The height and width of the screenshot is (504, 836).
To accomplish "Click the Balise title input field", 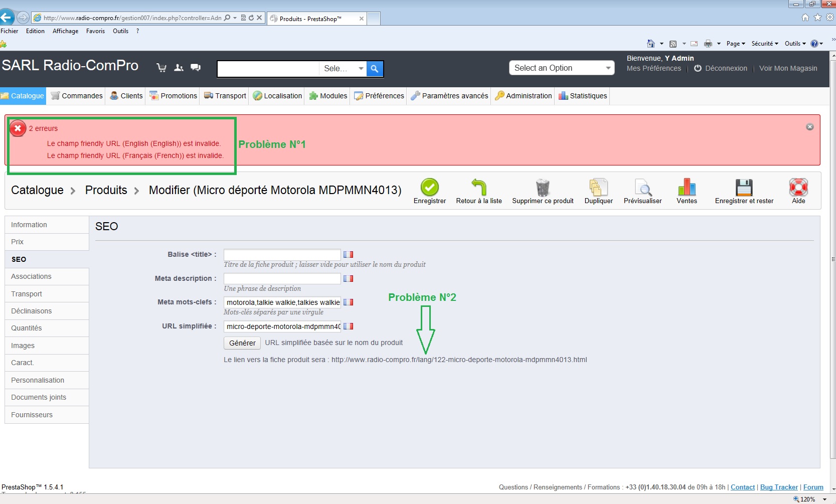I will pos(282,255).
